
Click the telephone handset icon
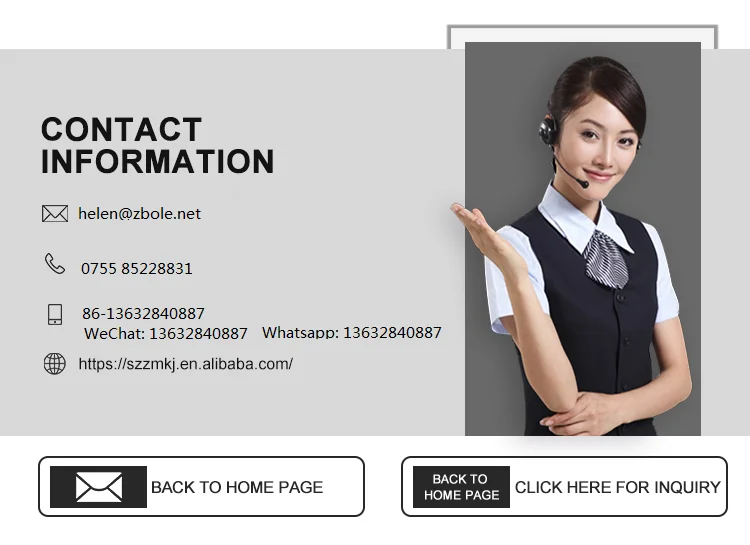pyautogui.click(x=55, y=264)
